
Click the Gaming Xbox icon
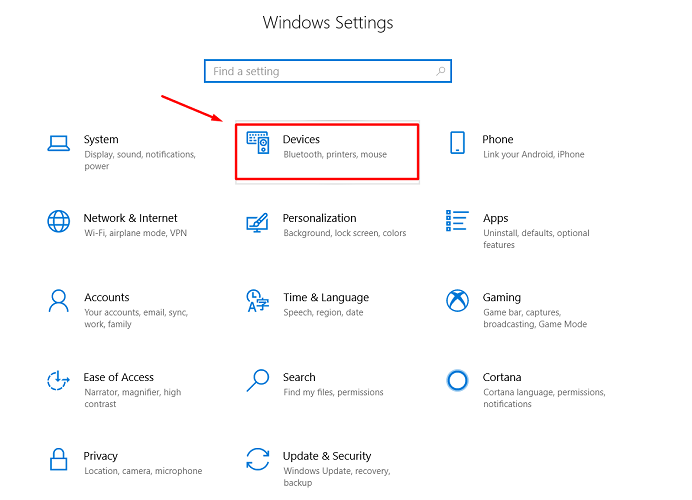click(x=457, y=300)
